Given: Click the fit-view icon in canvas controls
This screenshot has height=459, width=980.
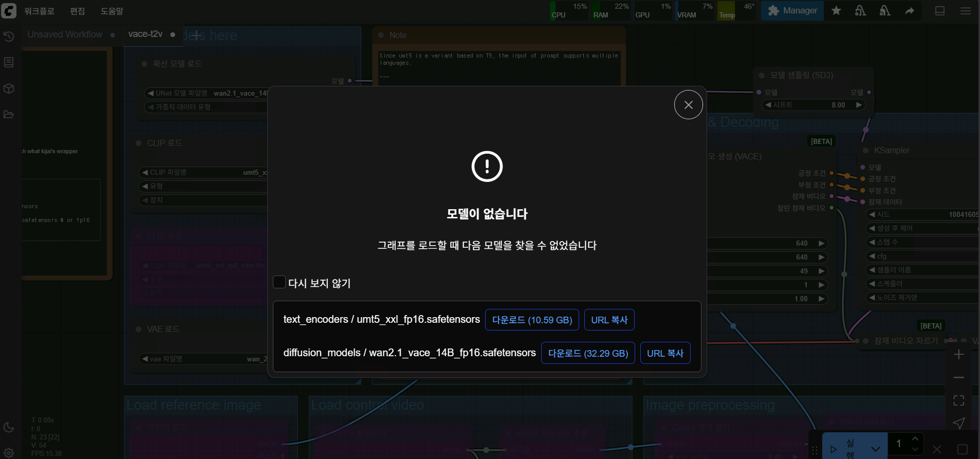Looking at the screenshot, I should tap(958, 400).
